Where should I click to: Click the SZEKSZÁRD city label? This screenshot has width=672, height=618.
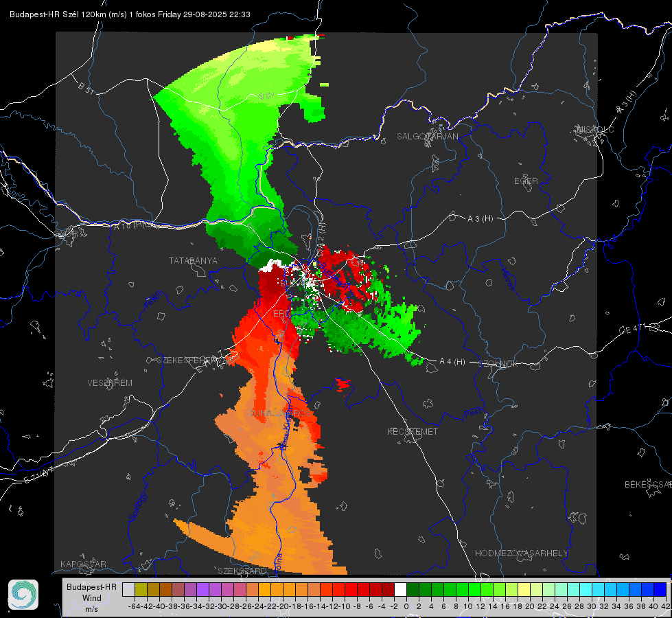click(x=242, y=571)
